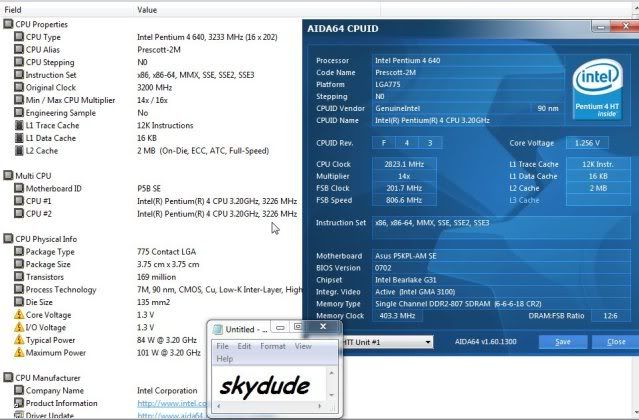Click the CPU #1 row icon
Viewport: 639px width, 420px height.
[19, 201]
